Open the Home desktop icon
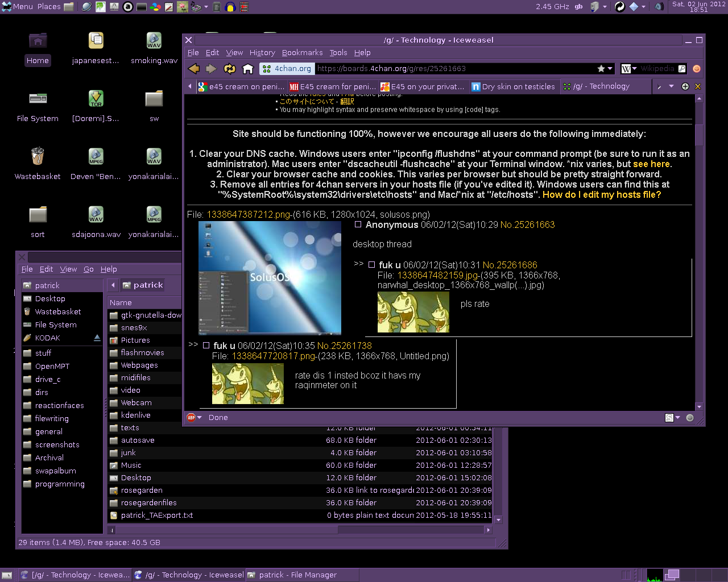728x582 pixels. 38,48
